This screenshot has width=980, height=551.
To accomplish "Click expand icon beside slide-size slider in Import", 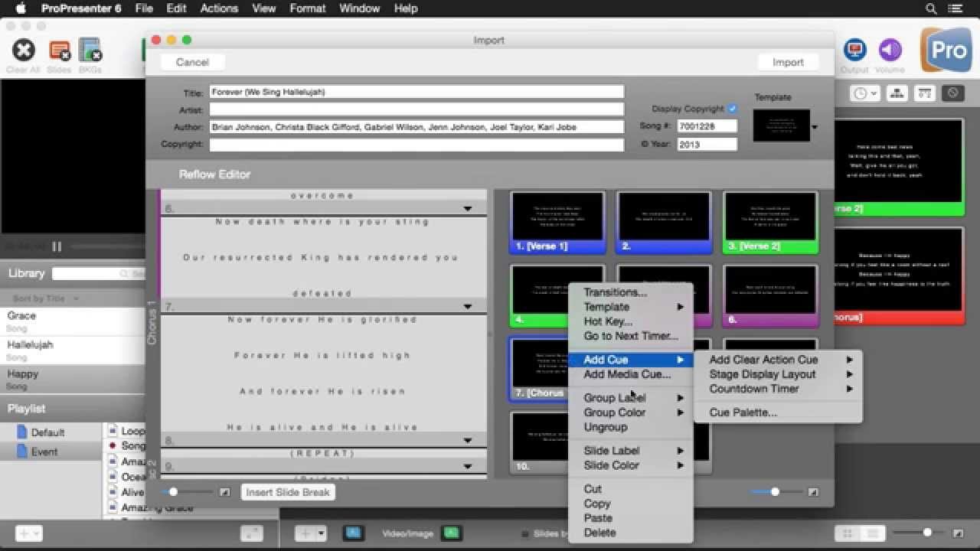I will click(x=813, y=492).
